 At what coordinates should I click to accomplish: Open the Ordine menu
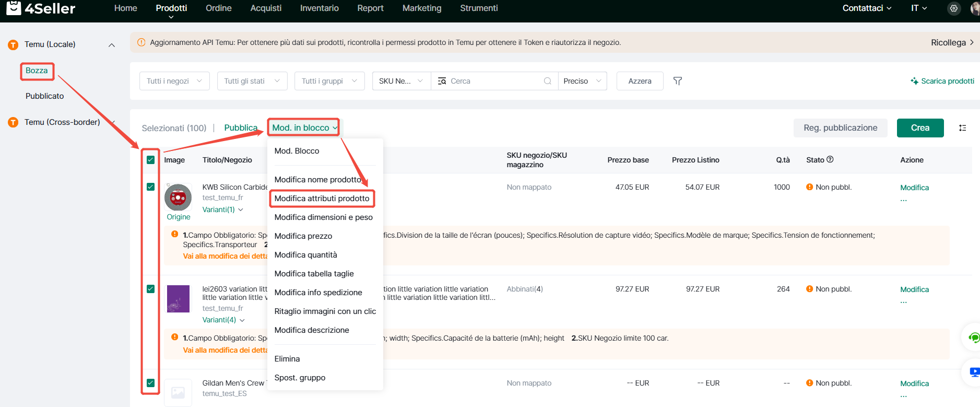click(x=219, y=8)
